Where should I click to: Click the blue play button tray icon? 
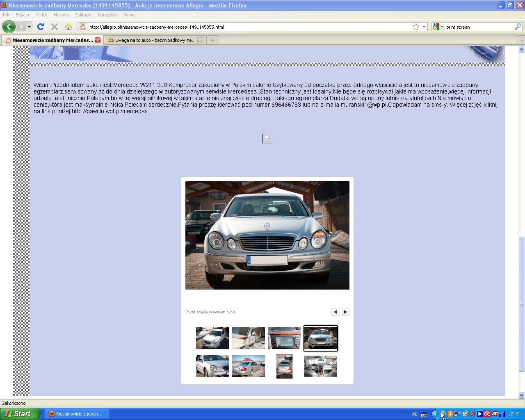coord(479,414)
